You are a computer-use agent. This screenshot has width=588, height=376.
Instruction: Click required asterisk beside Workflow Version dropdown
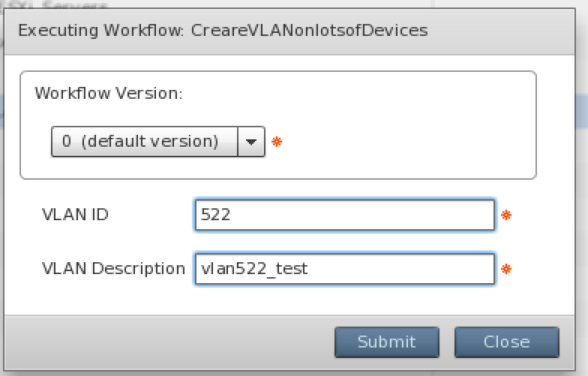[x=277, y=142]
